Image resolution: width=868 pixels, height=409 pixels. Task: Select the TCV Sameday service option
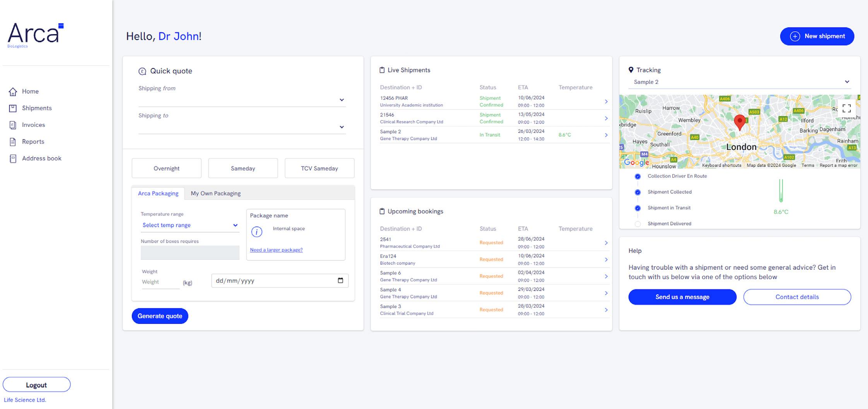320,168
